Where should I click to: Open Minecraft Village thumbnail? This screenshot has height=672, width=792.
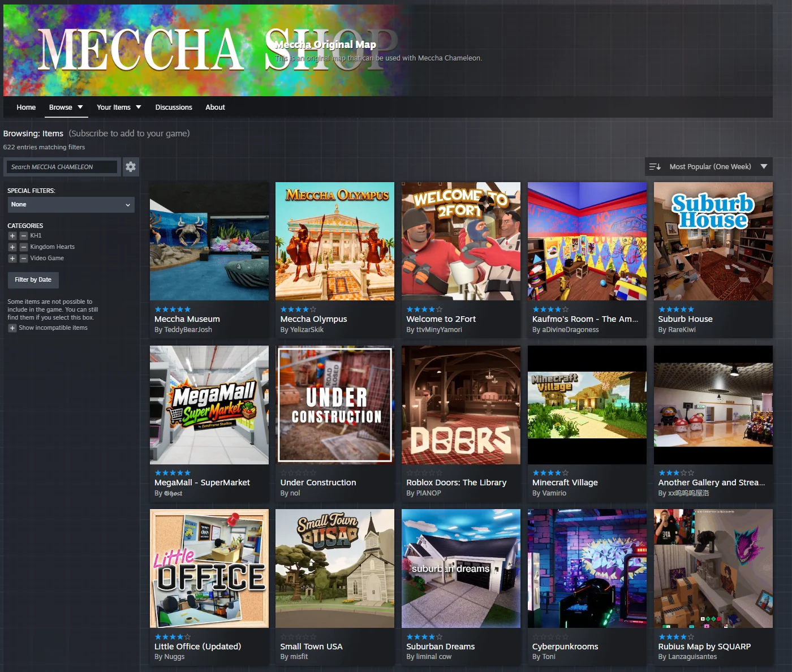click(x=587, y=405)
